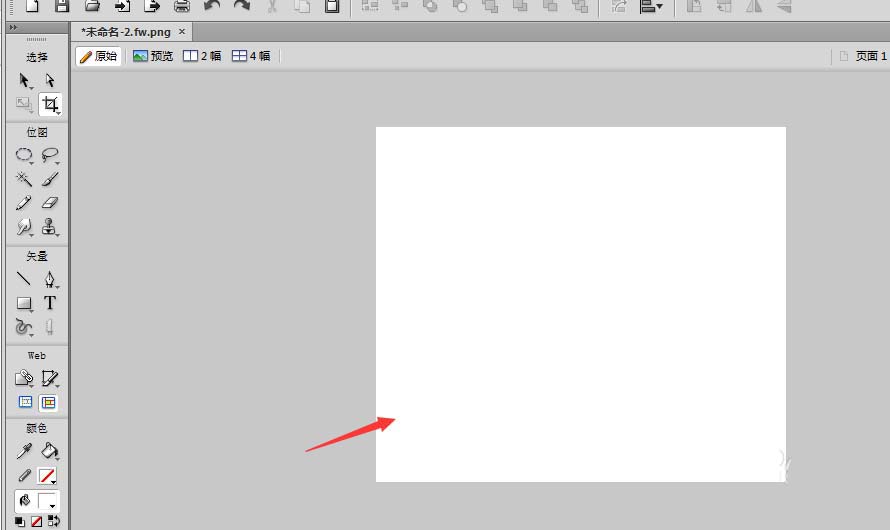Viewport: 890px width, 530px height.
Task: Switch to the 预览 view tab
Action: (153, 56)
